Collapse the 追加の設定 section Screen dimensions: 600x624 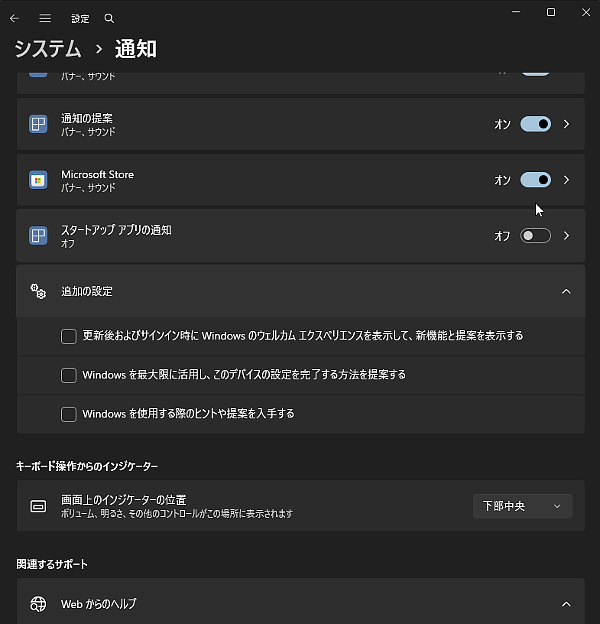[x=566, y=291]
